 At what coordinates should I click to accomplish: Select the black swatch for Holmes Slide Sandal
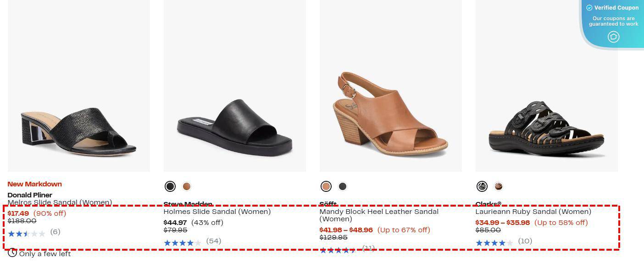[x=170, y=186]
